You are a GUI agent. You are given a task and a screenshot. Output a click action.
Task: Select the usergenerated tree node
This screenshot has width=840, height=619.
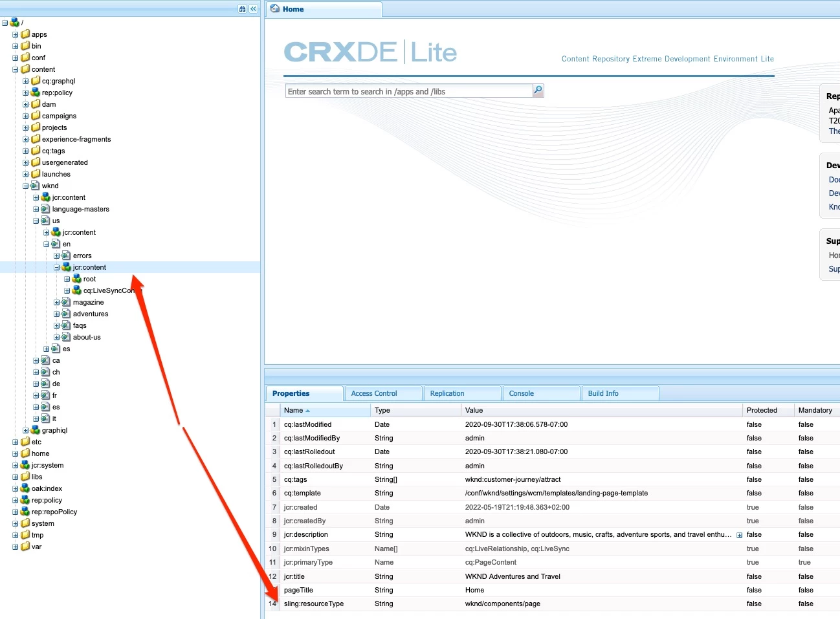(x=65, y=162)
